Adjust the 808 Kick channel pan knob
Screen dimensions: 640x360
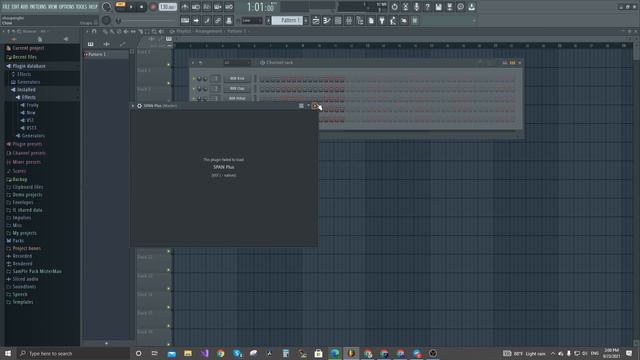point(199,79)
